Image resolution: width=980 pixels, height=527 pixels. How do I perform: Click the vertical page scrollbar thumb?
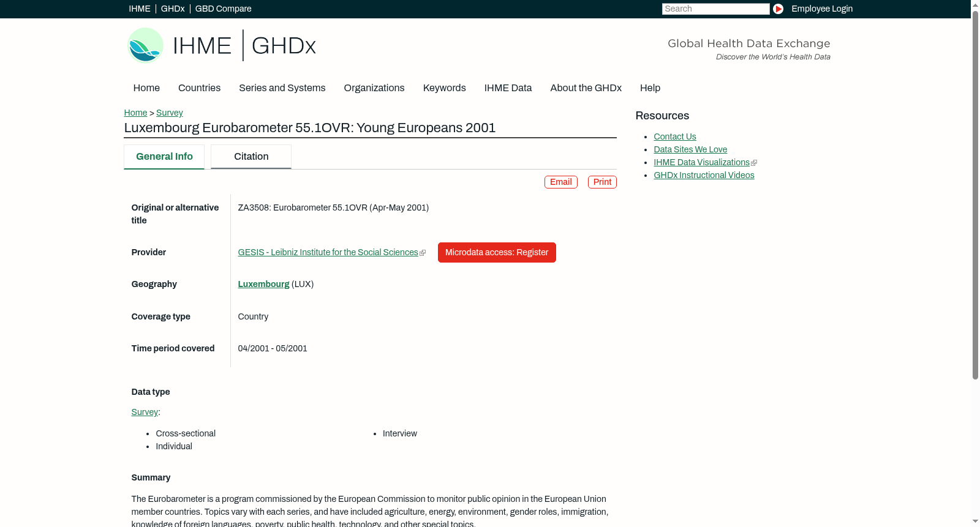click(975, 195)
